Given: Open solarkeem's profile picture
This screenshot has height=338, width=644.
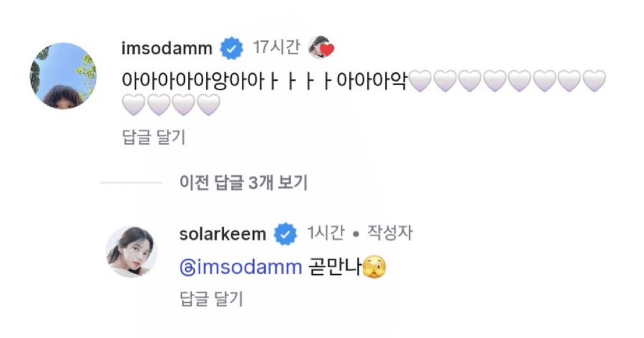Looking at the screenshot, I should click(132, 252).
